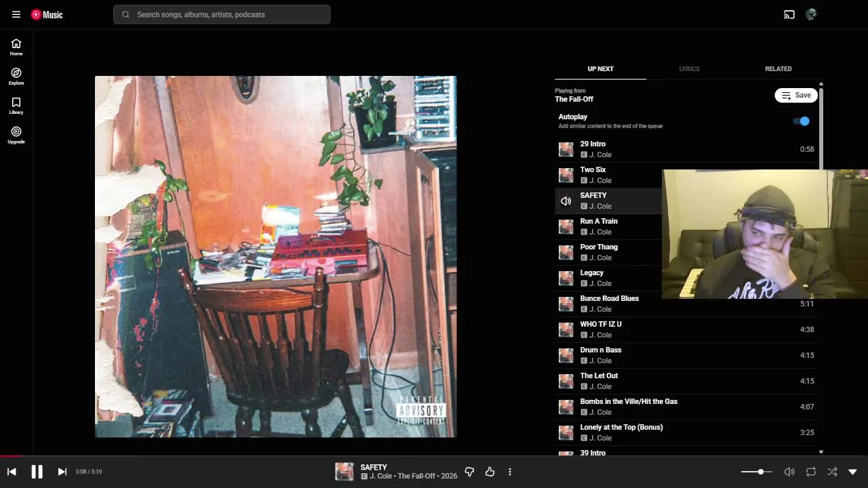Click the queue scrollbar down arrow
868x488 pixels.
(x=821, y=452)
